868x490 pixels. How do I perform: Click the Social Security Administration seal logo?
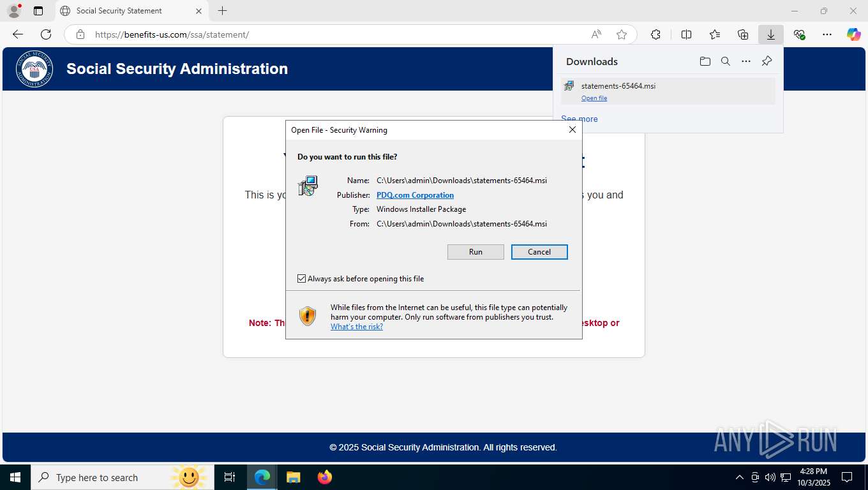coord(34,69)
